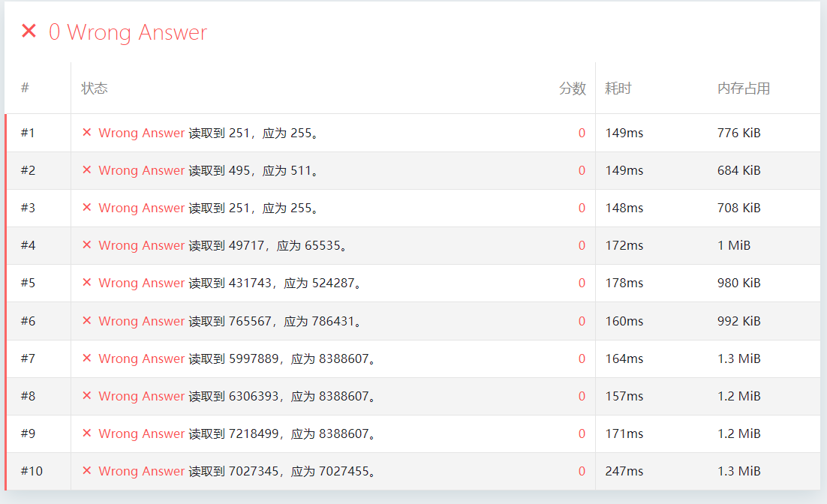
Task: Click the 状态 column header
Action: (95, 88)
